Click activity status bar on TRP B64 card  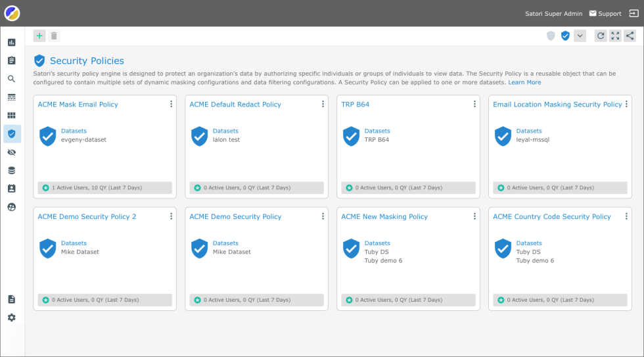[x=408, y=188]
